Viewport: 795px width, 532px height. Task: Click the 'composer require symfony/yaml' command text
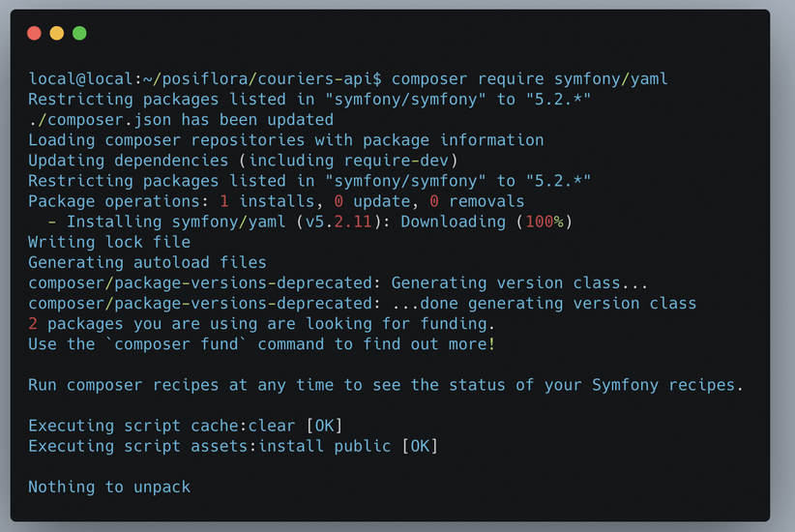(530, 79)
